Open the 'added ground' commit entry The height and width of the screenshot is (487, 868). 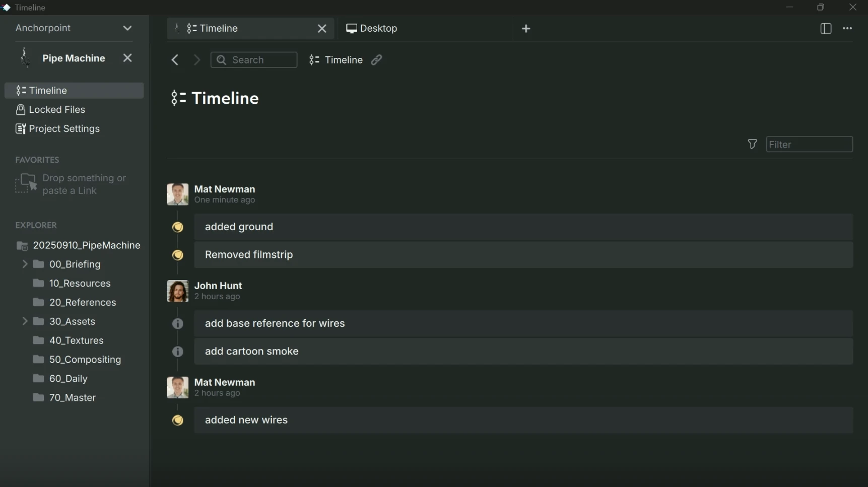pyautogui.click(x=523, y=227)
